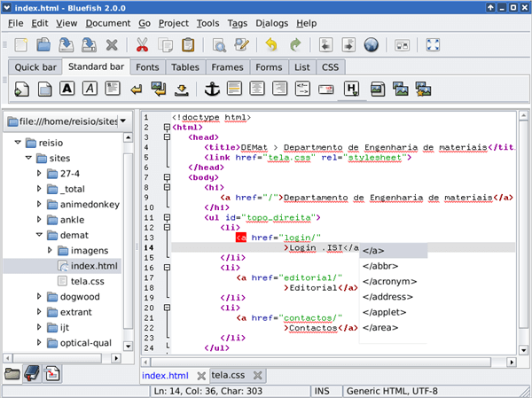Insert image using the image icon
Image resolution: width=532 pixels, height=398 pixels.
coord(376,89)
